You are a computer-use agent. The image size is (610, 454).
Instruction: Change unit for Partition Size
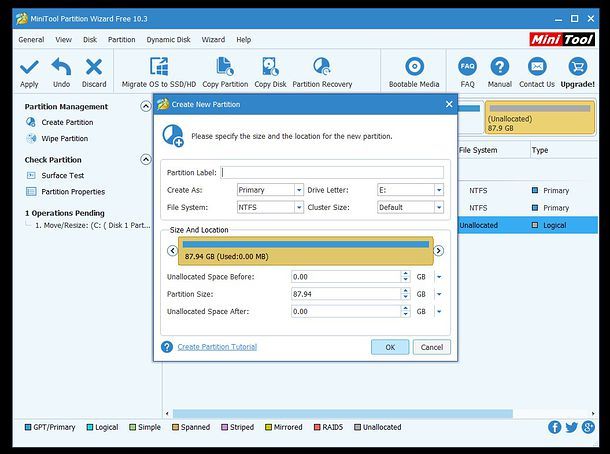click(439, 294)
